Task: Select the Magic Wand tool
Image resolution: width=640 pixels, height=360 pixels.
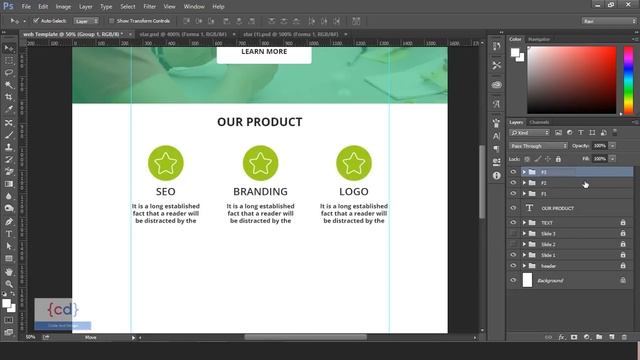Action: click(x=9, y=85)
